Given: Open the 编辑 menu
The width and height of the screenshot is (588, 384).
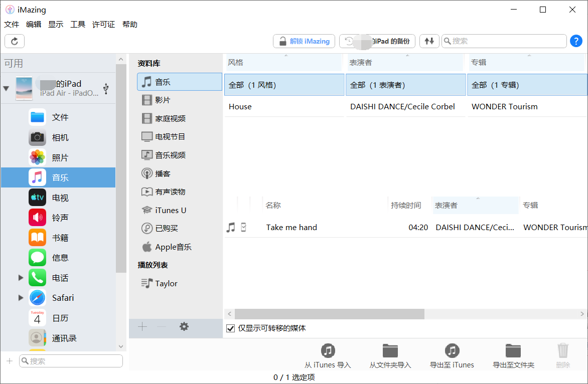Looking at the screenshot, I should click(34, 25).
